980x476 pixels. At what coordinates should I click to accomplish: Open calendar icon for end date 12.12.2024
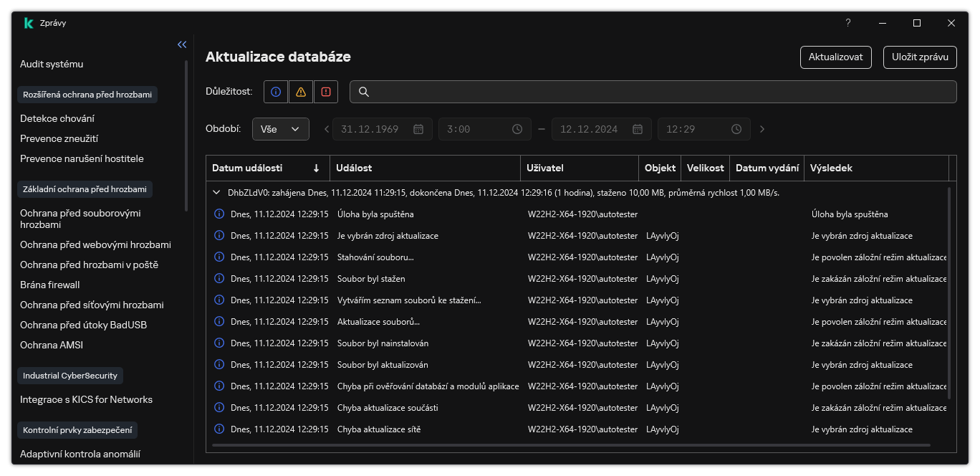coord(638,129)
